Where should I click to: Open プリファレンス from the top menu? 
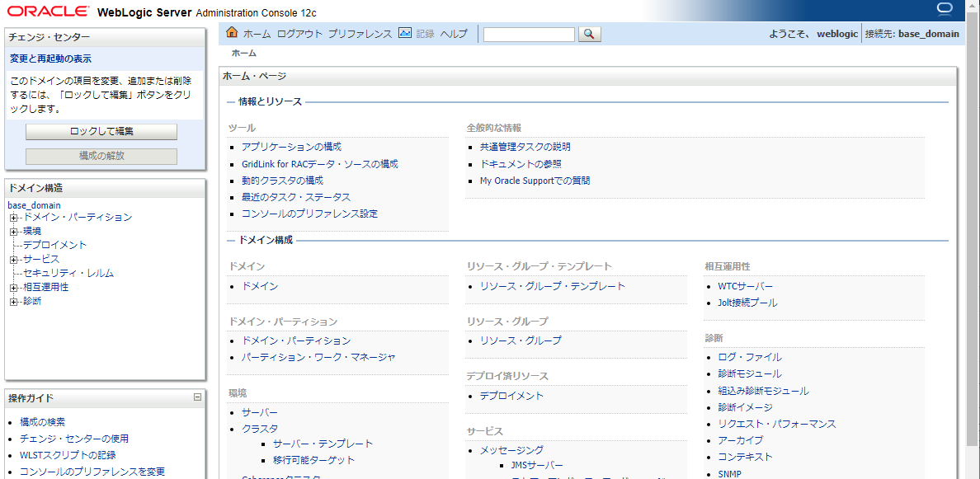(359, 34)
